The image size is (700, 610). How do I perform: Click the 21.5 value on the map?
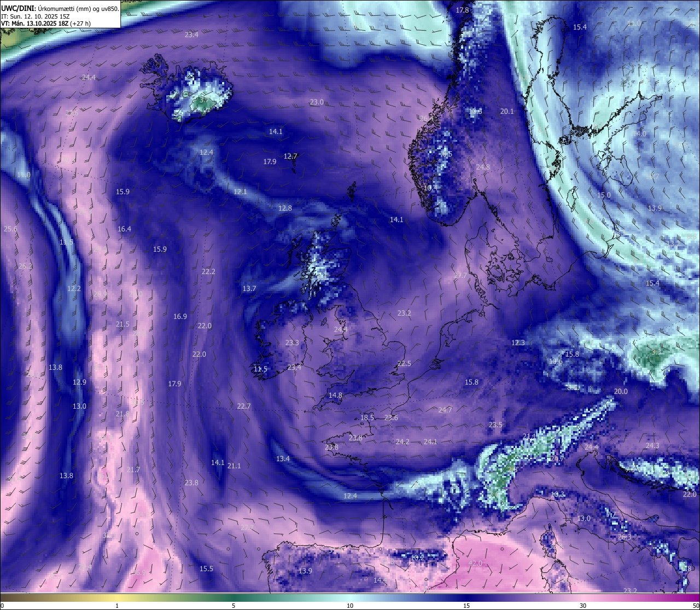(122, 324)
